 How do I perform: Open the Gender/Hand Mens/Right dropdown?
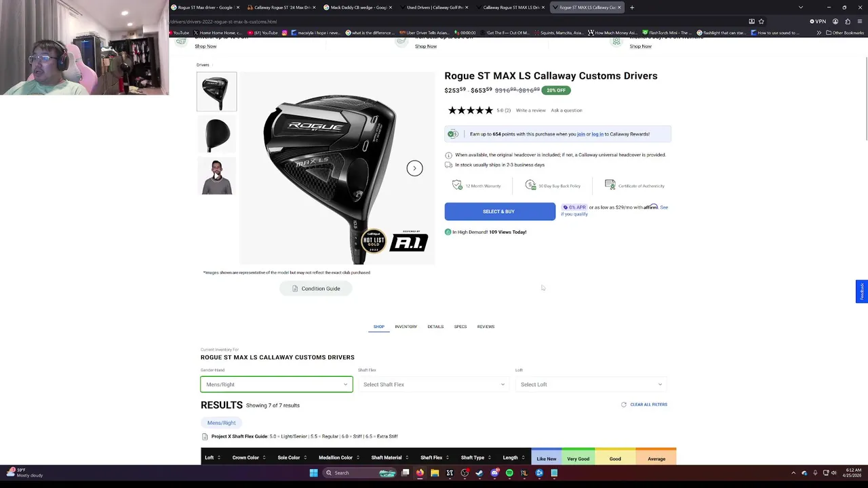coord(277,384)
